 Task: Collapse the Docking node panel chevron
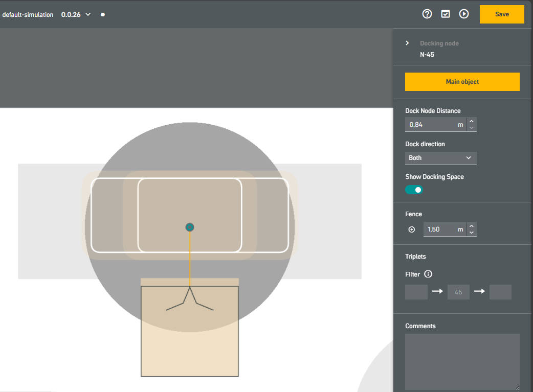pyautogui.click(x=407, y=43)
